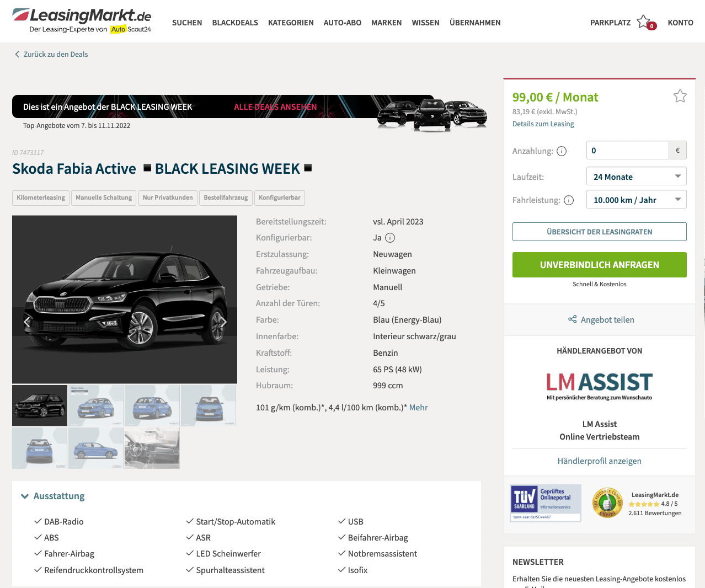Click info icon next to Fahrleistung
The width and height of the screenshot is (705, 588).
pyautogui.click(x=569, y=200)
